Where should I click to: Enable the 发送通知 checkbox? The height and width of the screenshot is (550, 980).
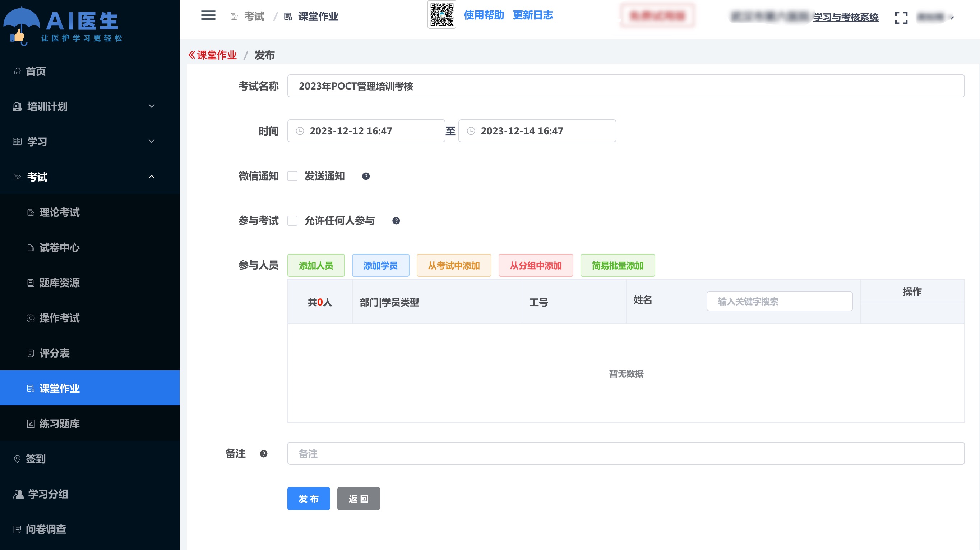click(x=292, y=176)
